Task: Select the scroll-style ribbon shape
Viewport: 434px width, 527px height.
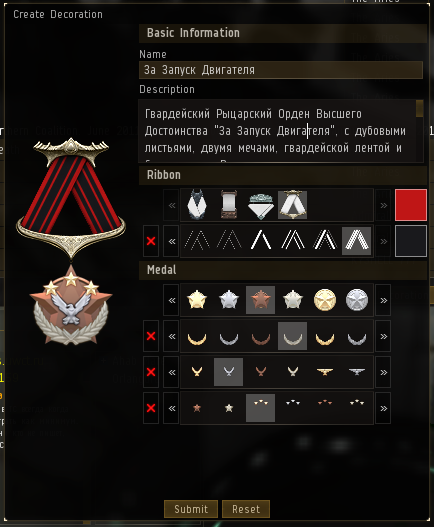Action: [x=229, y=205]
